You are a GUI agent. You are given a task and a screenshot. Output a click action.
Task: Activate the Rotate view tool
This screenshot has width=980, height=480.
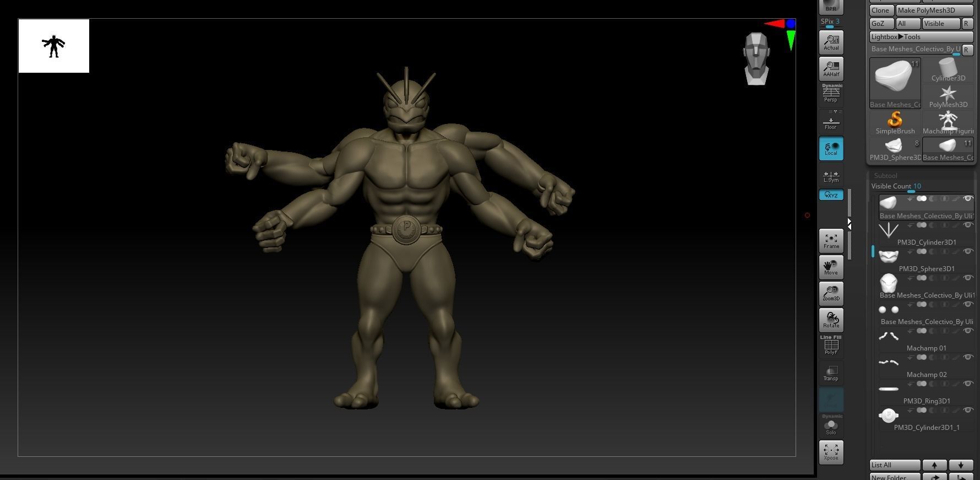831,320
